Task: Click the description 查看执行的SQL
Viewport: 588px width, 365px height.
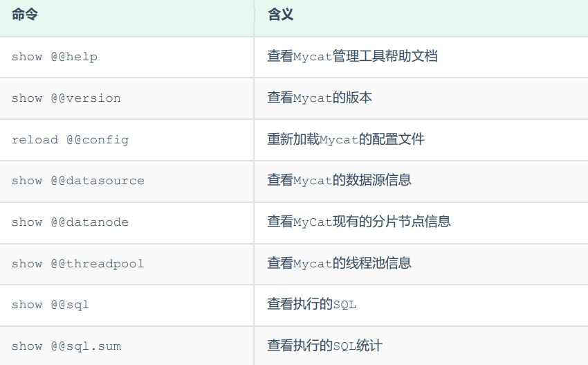Action: pyautogui.click(x=311, y=305)
